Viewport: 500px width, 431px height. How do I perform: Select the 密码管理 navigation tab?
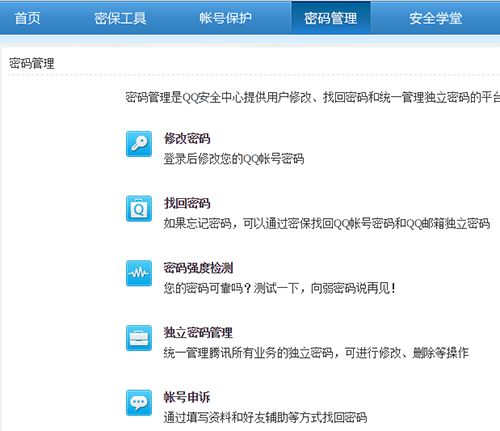click(331, 18)
